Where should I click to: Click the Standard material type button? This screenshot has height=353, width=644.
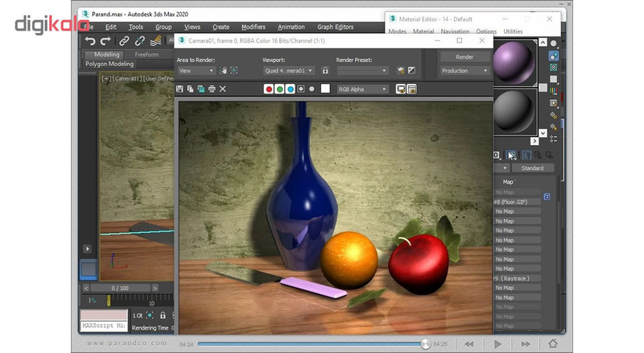532,168
